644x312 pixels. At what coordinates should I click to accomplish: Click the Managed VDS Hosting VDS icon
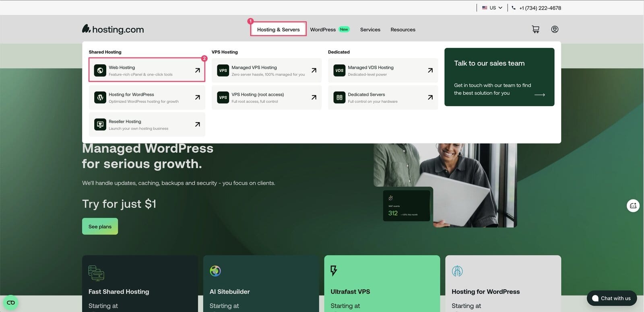(x=339, y=70)
